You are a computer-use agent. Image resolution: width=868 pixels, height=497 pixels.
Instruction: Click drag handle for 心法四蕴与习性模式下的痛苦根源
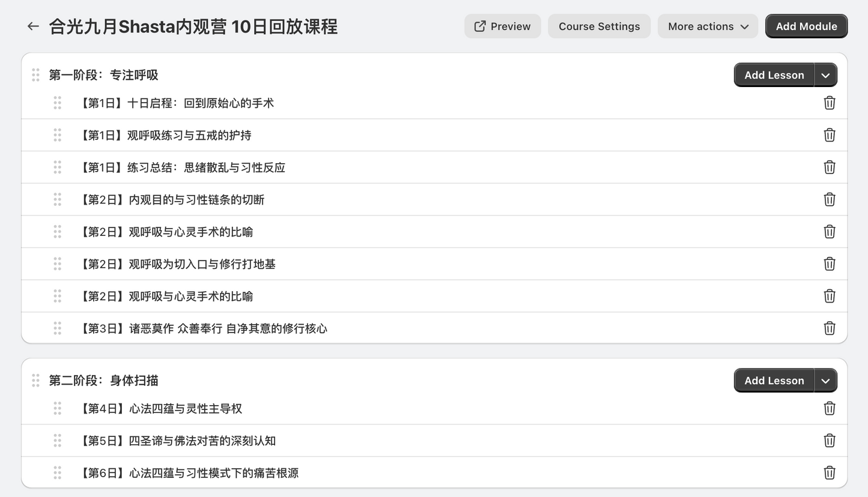(x=57, y=473)
